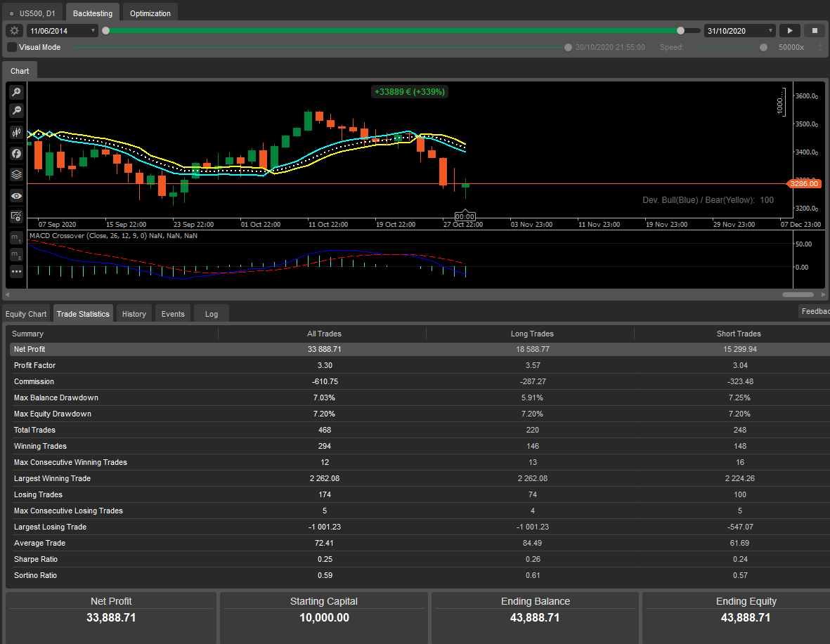Expand the speed multiplier stepper next to 50000x
Viewport: 830px width, 644px height.
[x=821, y=47]
